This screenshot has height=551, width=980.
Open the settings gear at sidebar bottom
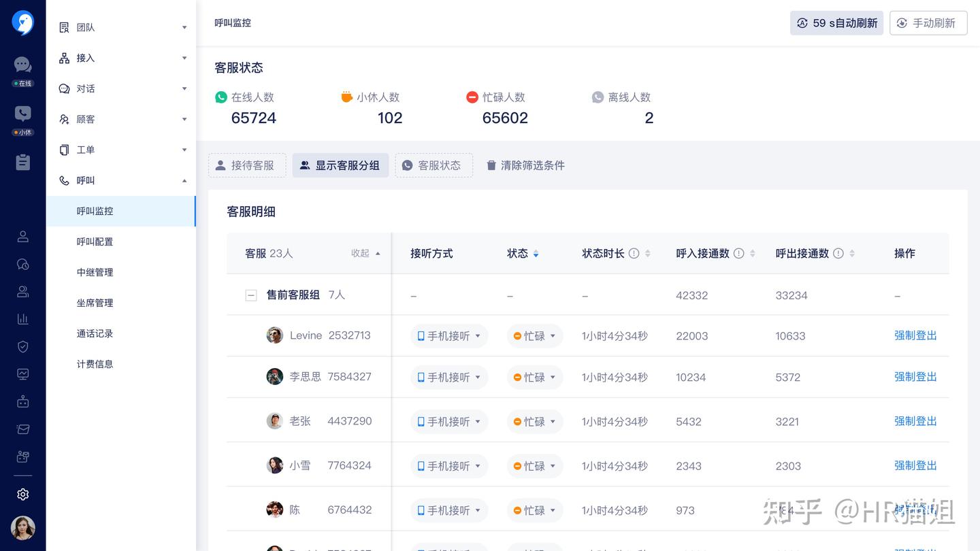22,494
